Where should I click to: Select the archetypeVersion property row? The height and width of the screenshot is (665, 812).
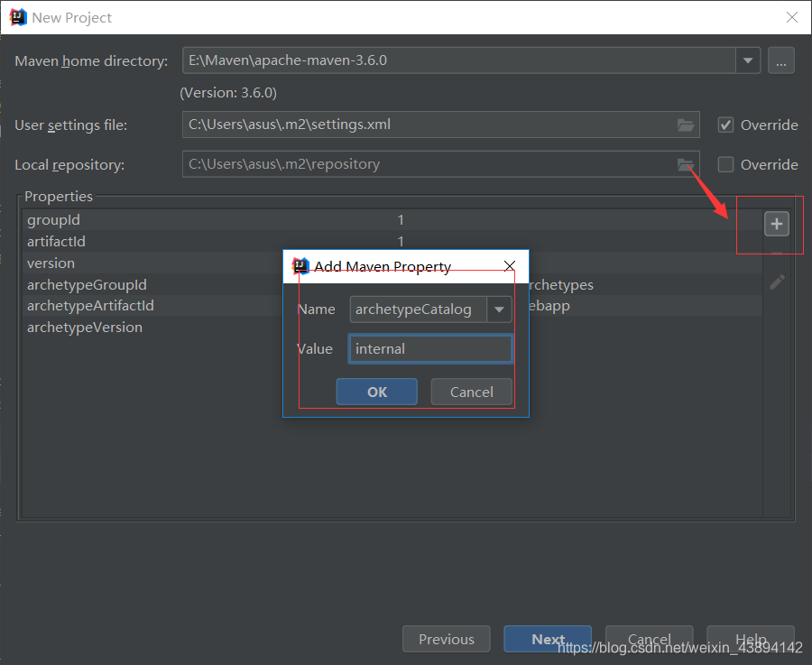pos(392,328)
